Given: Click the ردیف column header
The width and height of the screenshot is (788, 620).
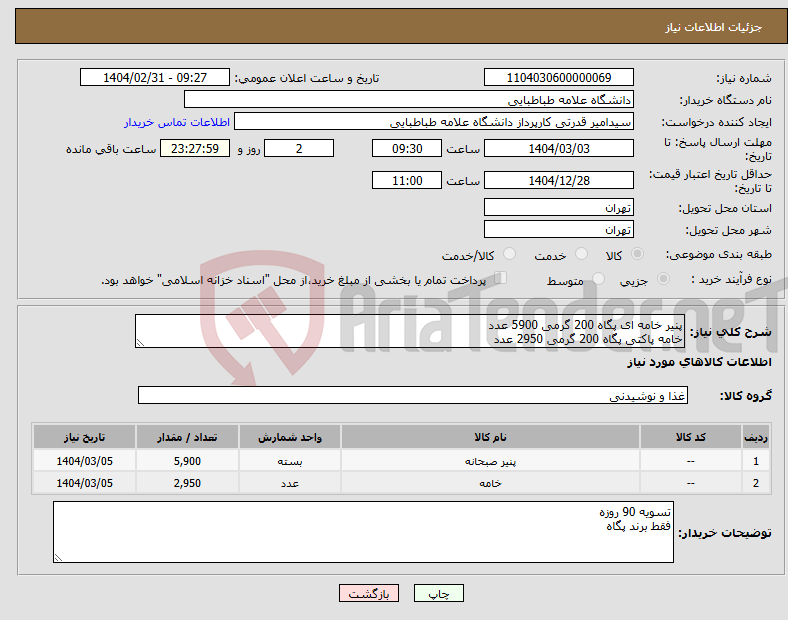Looking at the screenshot, I should pyautogui.click(x=756, y=437).
